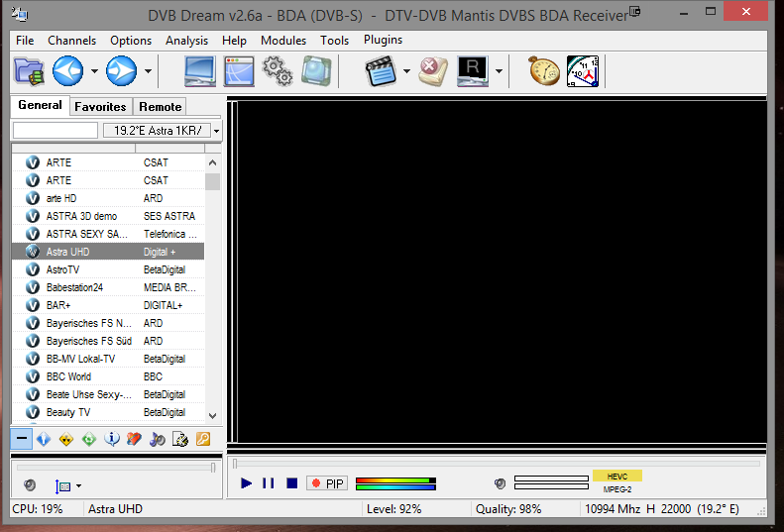
Task: Pause playback with the pause button
Action: pyautogui.click(x=269, y=483)
